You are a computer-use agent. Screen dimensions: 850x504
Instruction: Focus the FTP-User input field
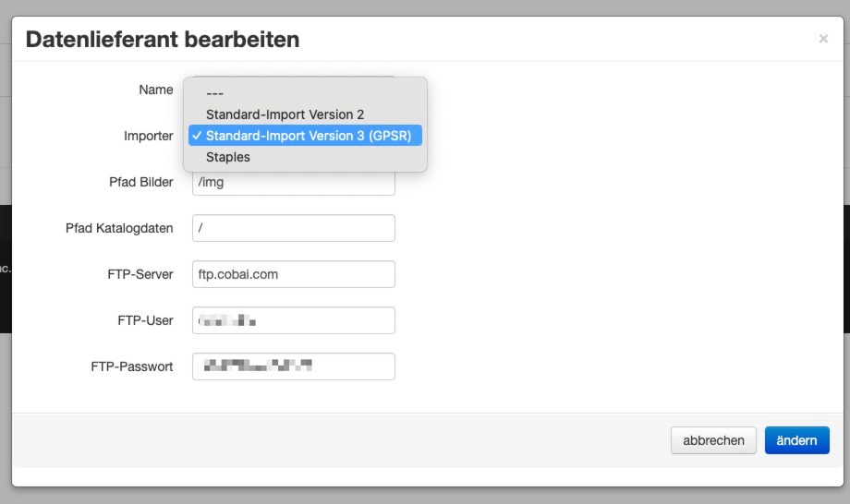(x=293, y=320)
